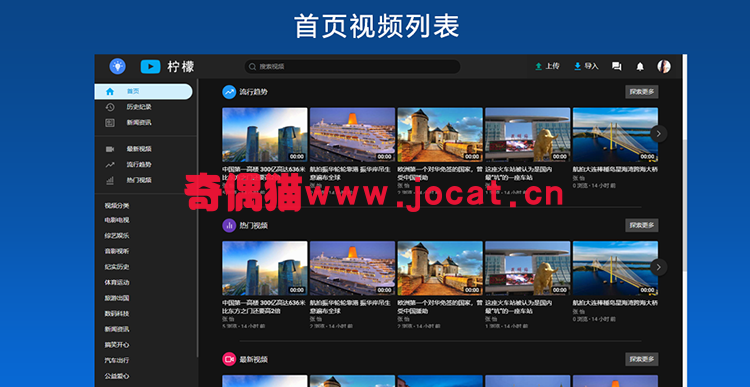Viewport: 750px width, 387px height.
Task: Open the bridge thumbnail in 流行趋势
Action: click(x=615, y=135)
